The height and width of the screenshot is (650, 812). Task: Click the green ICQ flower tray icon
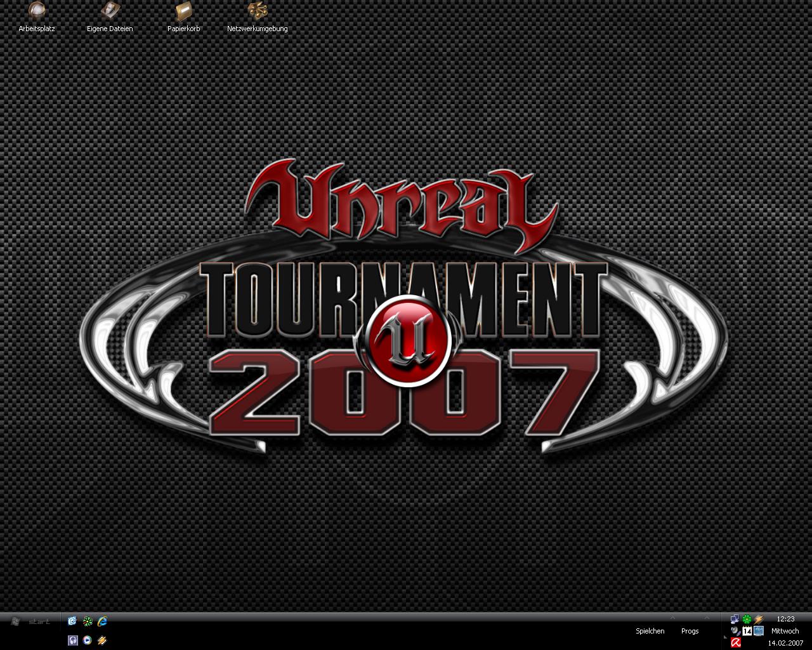click(x=747, y=619)
